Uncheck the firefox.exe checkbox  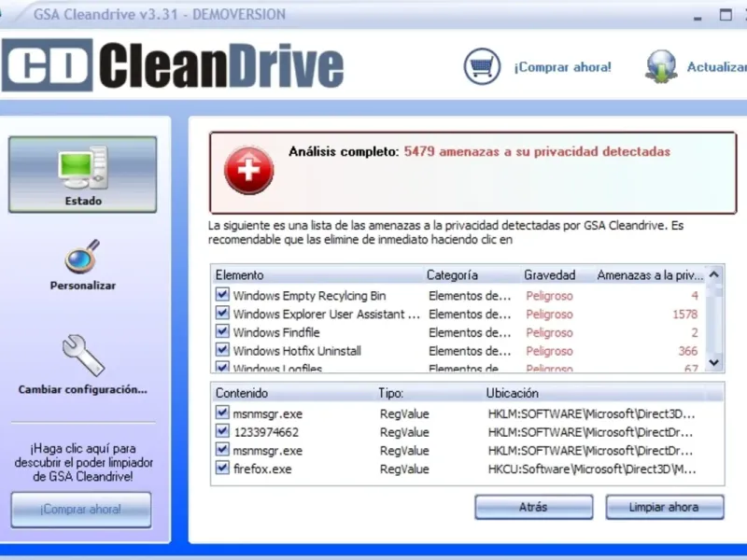(222, 468)
